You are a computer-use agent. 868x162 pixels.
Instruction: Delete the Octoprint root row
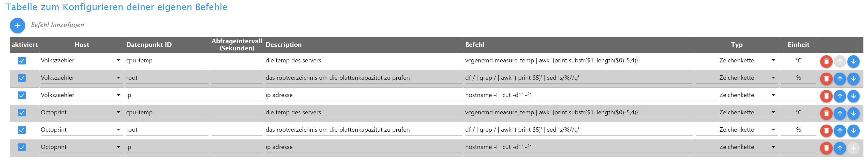click(x=826, y=131)
